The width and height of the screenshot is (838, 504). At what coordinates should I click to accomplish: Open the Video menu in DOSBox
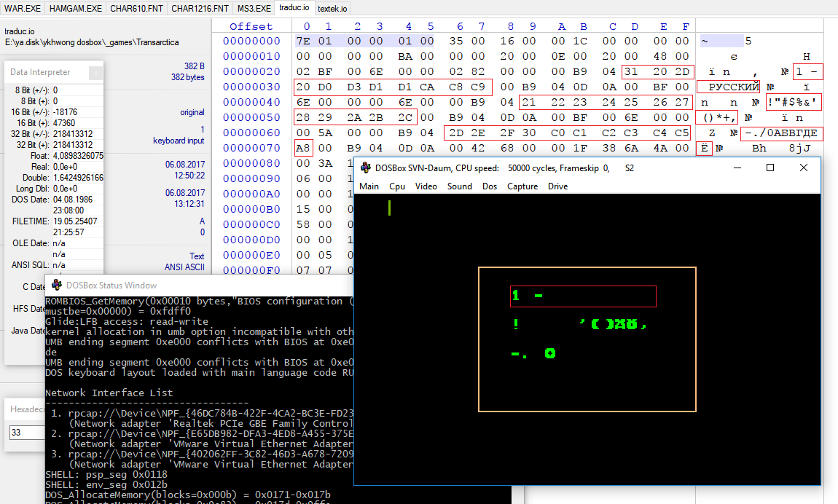coord(426,186)
